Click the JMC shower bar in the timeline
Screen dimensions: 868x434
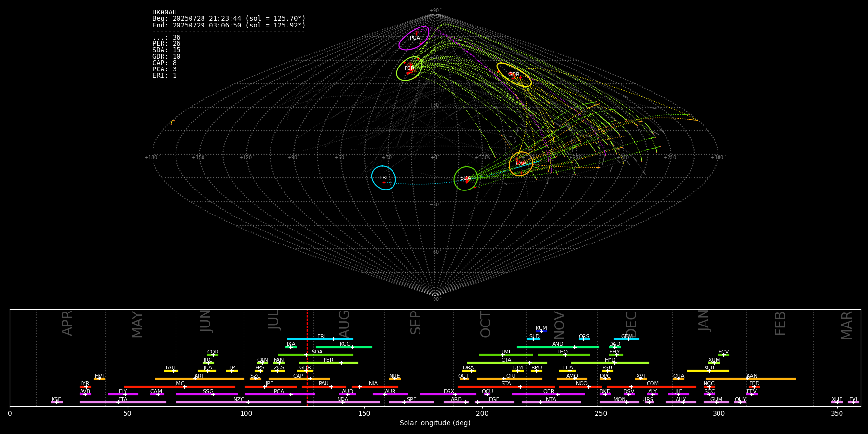click(180, 387)
